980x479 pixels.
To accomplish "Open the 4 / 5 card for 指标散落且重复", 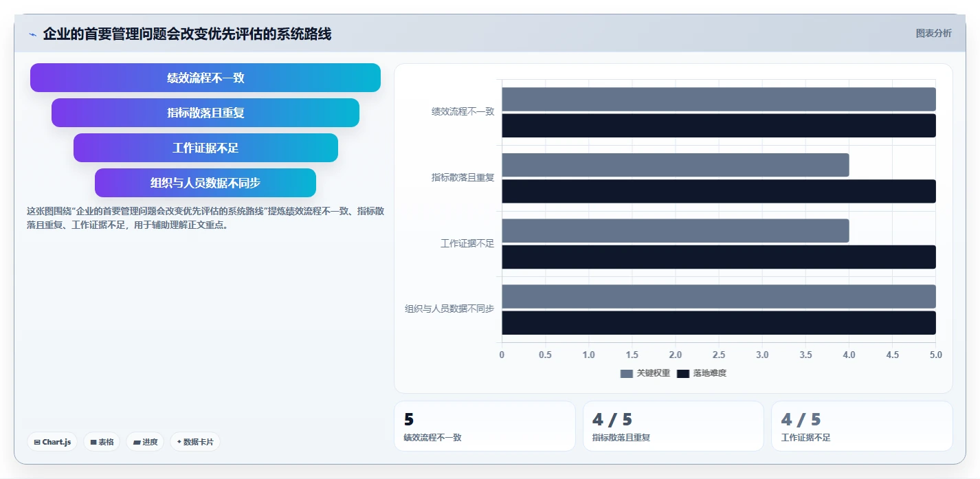I will (x=673, y=426).
